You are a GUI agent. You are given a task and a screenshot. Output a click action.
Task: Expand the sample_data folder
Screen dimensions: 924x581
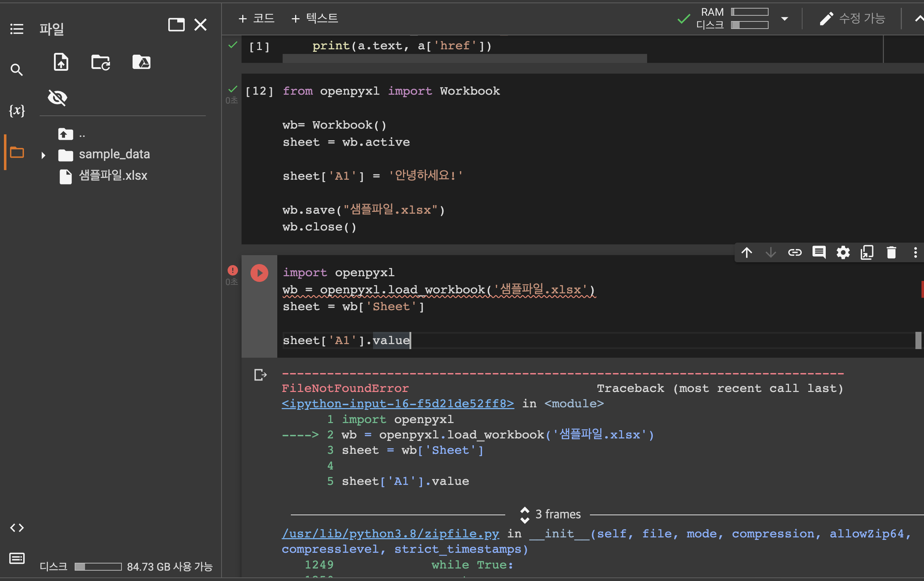click(x=43, y=155)
